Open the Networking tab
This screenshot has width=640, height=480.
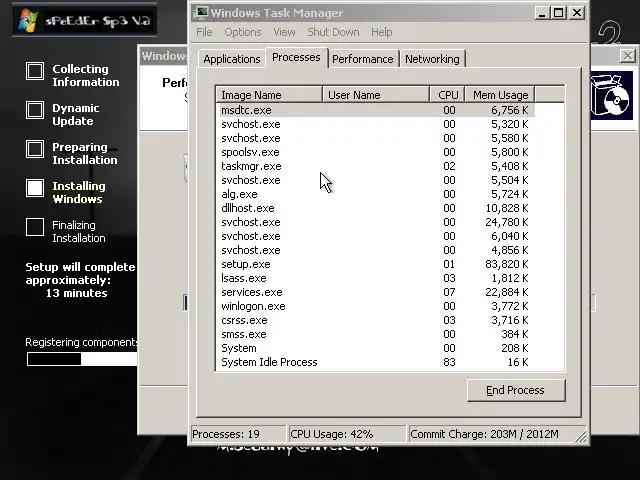point(432,59)
